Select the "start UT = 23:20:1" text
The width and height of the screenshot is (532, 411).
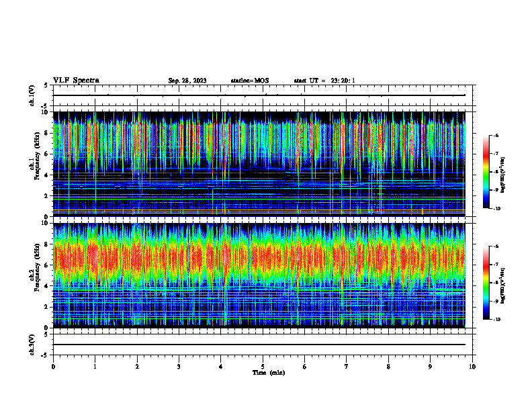click(324, 81)
